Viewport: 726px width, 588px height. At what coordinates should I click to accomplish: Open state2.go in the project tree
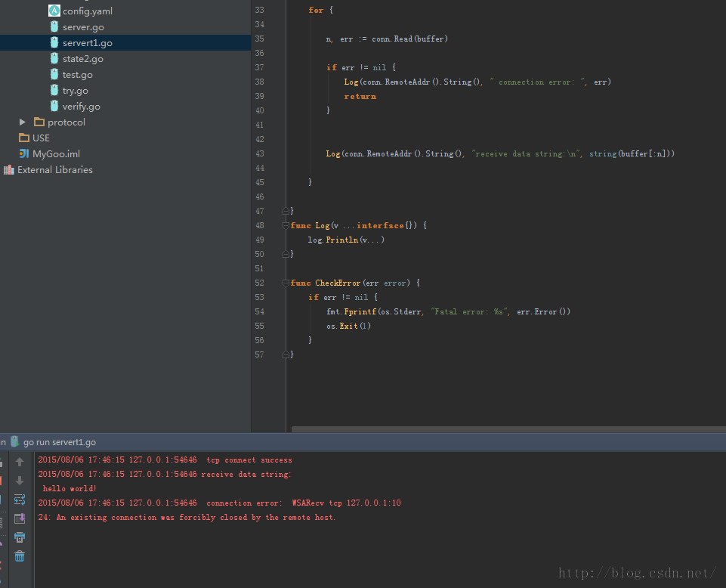click(82, 59)
